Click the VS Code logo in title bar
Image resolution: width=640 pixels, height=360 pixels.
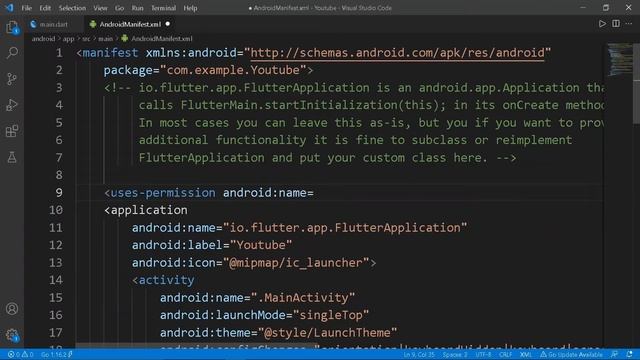click(9, 7)
